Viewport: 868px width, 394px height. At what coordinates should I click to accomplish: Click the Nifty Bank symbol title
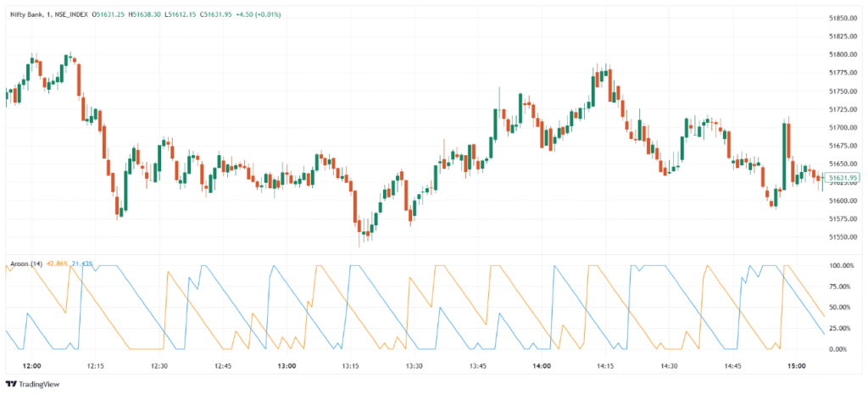pyautogui.click(x=25, y=16)
